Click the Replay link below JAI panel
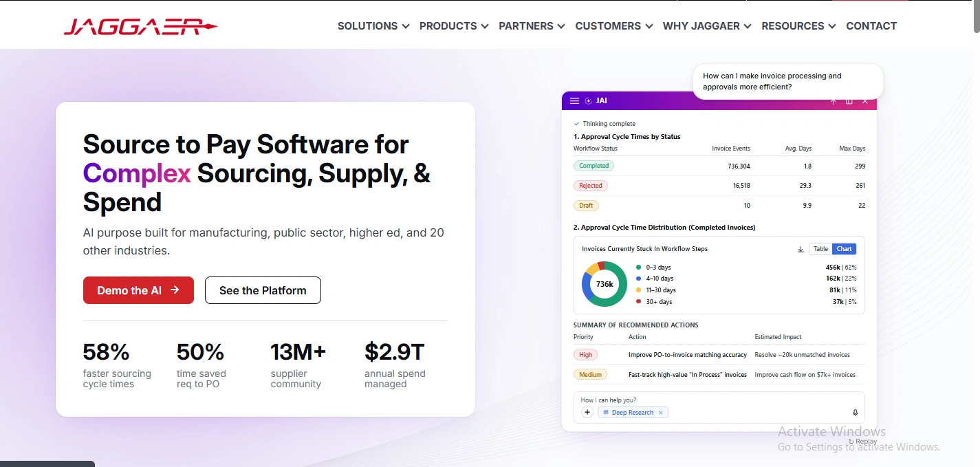This screenshot has height=467, width=980. click(x=862, y=442)
